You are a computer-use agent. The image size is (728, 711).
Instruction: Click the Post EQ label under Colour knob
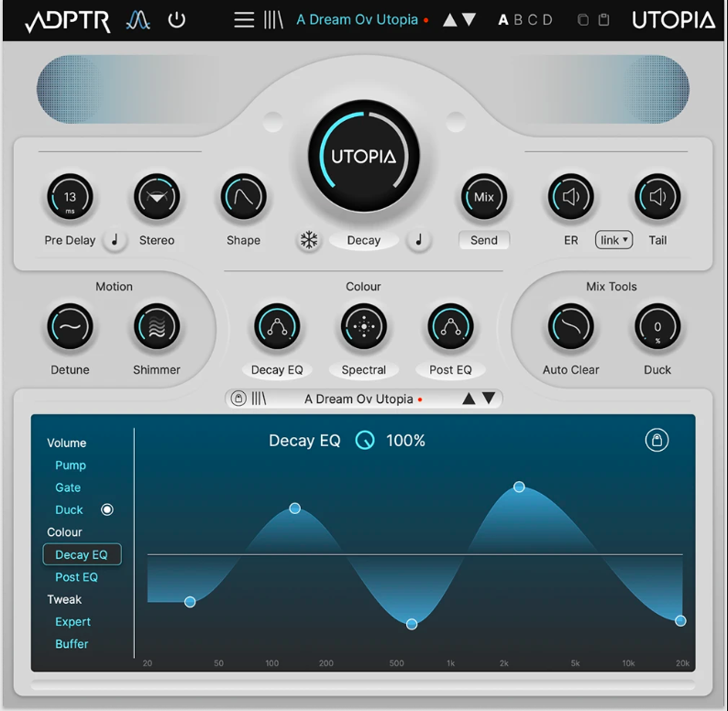(450, 370)
